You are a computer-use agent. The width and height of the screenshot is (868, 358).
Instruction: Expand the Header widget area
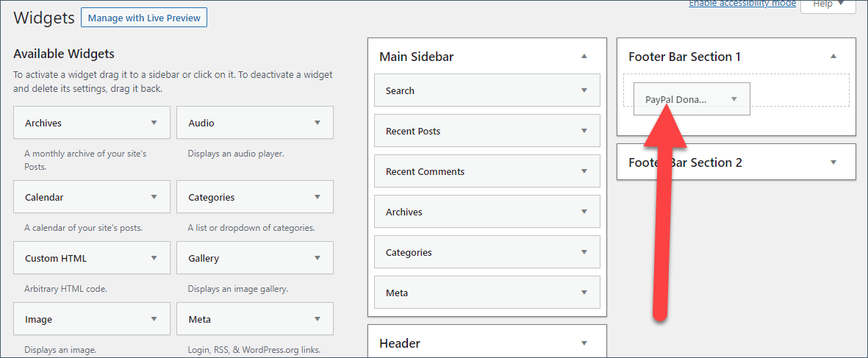(x=584, y=343)
